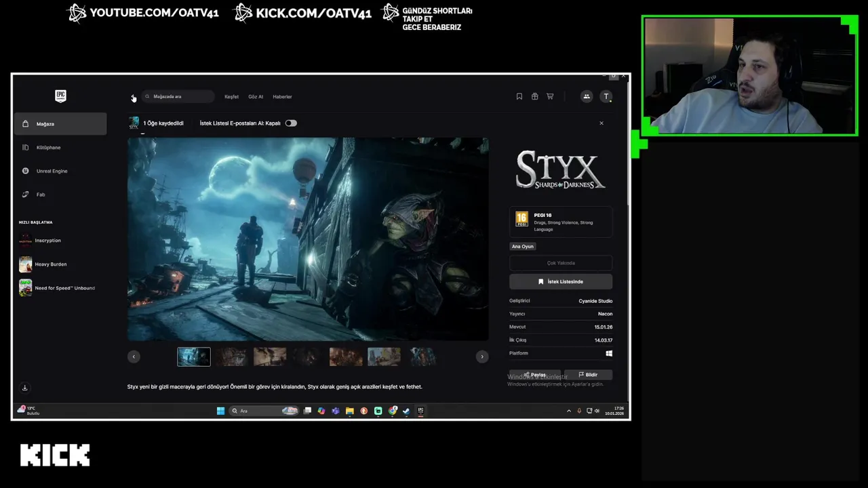Select the fifth screenshot thumbnail
The height and width of the screenshot is (488, 868).
pos(346,357)
